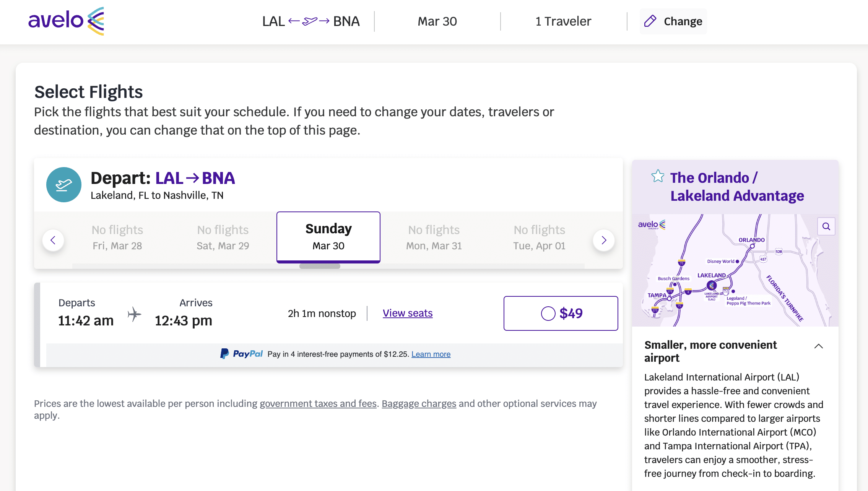Image resolution: width=868 pixels, height=491 pixels.
Task: Click the star icon beside Orlando / Lakeland Advantage
Action: [x=658, y=176]
